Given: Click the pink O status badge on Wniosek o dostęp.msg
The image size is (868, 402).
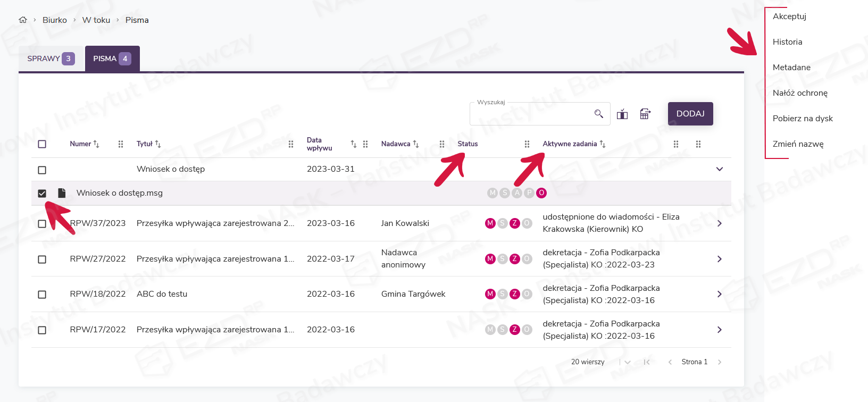Looking at the screenshot, I should (541, 193).
